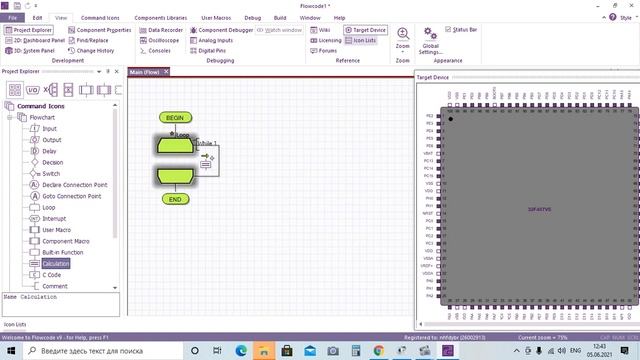This screenshot has width=640, height=360.
Task: Select the Decision command icon
Action: 47,162
